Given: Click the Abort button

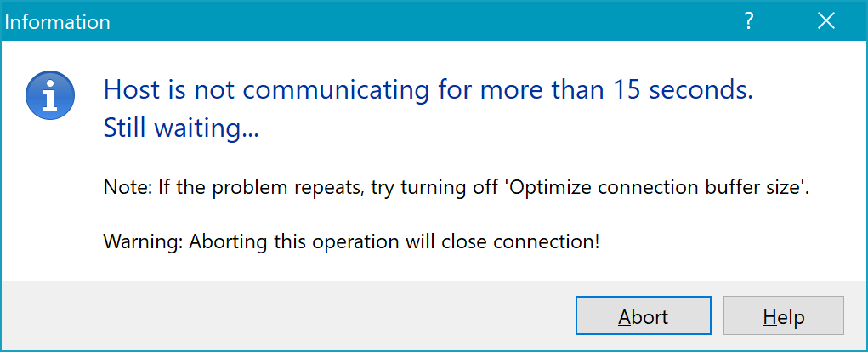Looking at the screenshot, I should 644,315.
